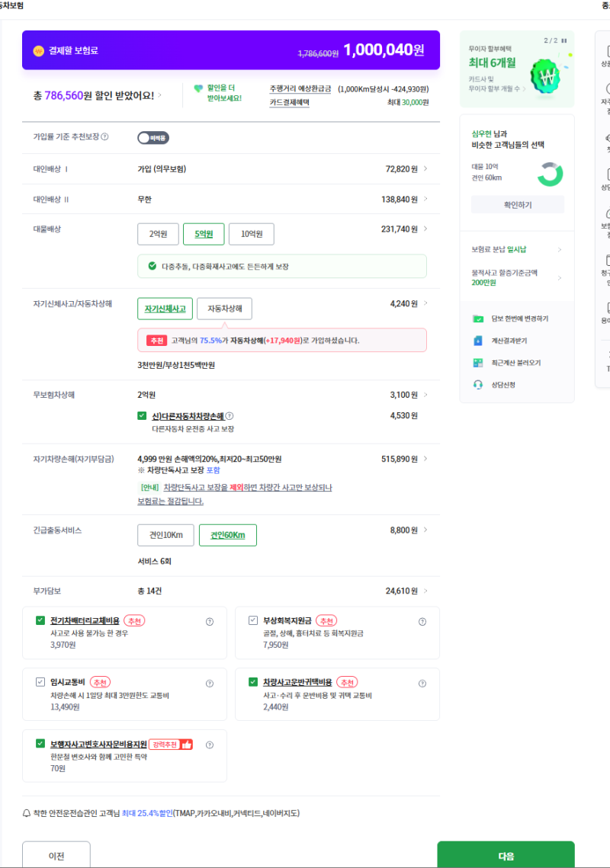610x868 pixels.
Task: Click 부상회복지원금 추천 badge
Action: click(x=326, y=621)
